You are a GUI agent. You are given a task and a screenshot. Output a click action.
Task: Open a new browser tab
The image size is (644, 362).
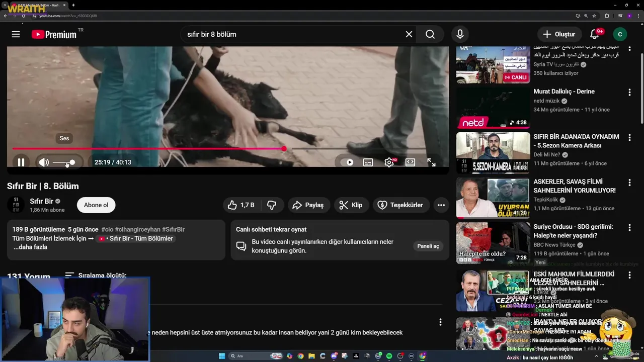(x=73, y=5)
